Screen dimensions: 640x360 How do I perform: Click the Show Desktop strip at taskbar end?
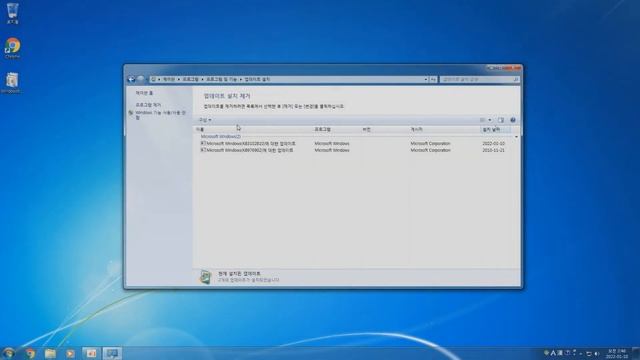point(636,353)
